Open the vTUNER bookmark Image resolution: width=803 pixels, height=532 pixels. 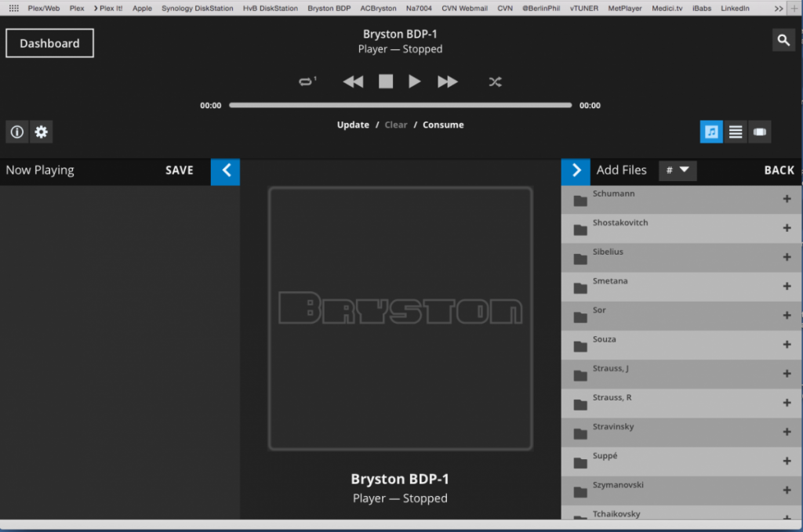(x=583, y=8)
